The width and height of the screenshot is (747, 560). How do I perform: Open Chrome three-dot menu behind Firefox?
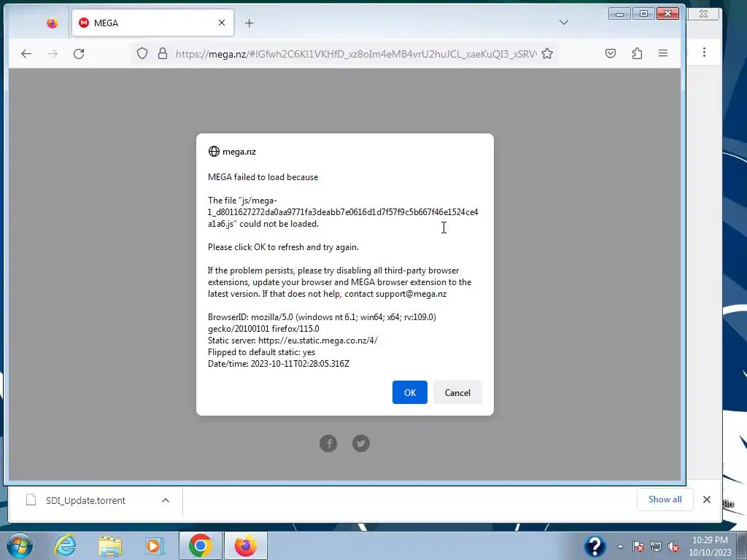(704, 52)
